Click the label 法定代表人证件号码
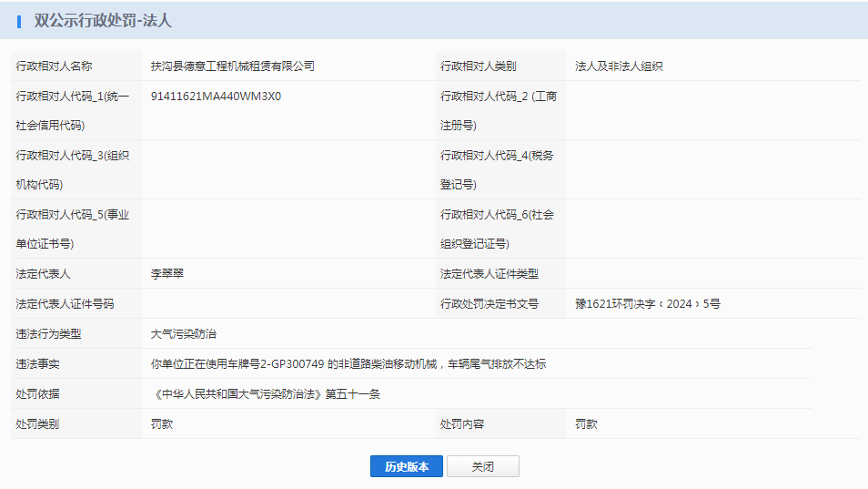This screenshot has height=489, width=868. point(65,304)
